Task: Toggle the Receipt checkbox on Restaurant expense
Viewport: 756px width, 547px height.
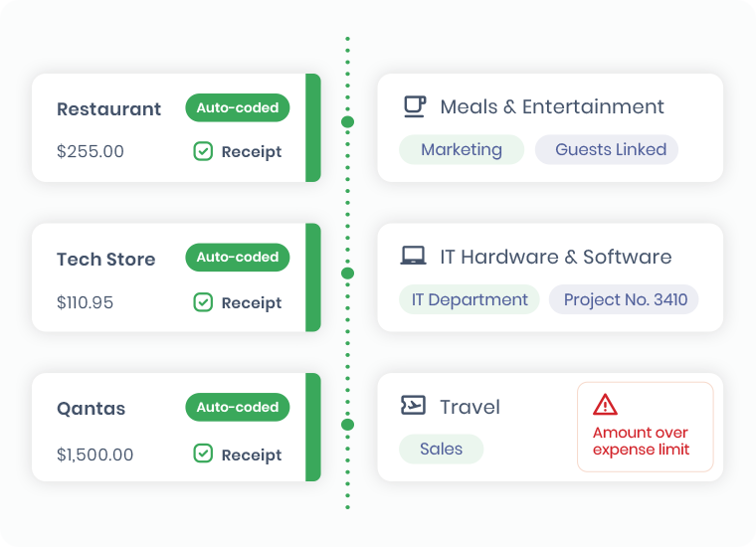Action: point(203,151)
